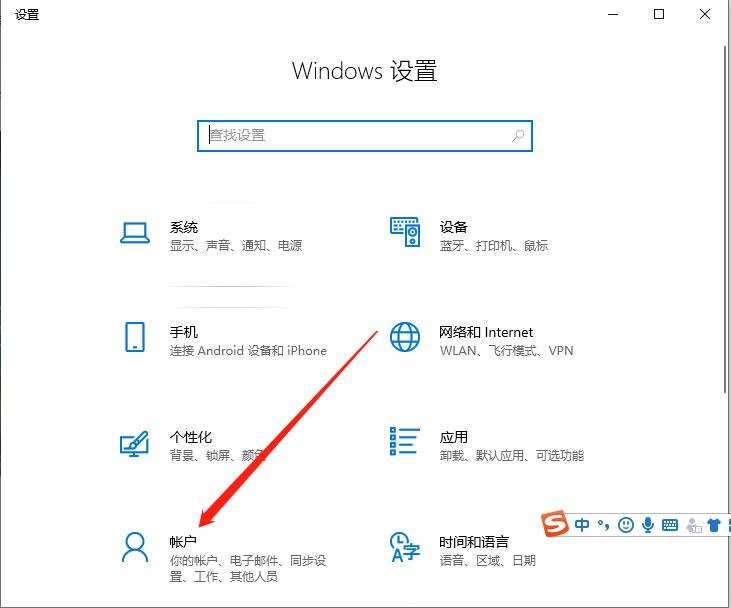
Task: Click description WLAN、飞行模式、VPN
Action: (506, 350)
